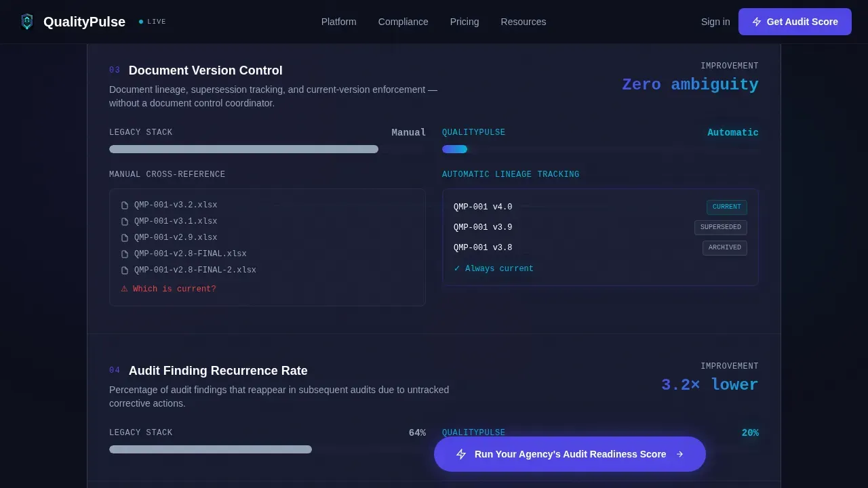This screenshot has width=868, height=488.
Task: Click the Get Audit Score button
Action: coord(795,22)
